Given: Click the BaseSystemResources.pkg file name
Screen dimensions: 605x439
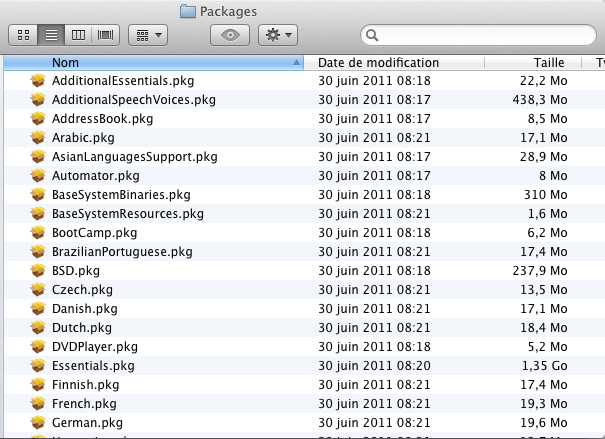Looking at the screenshot, I should 128,214.
